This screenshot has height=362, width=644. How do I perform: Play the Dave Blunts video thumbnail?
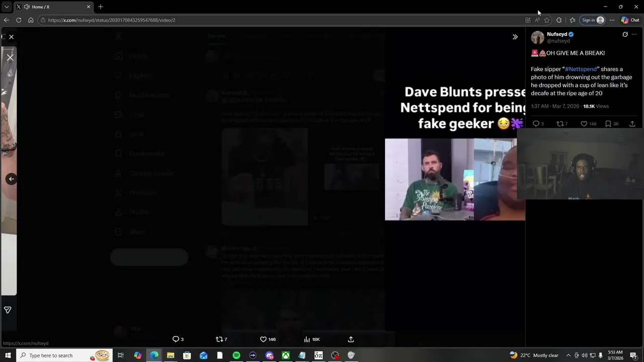[x=455, y=179]
